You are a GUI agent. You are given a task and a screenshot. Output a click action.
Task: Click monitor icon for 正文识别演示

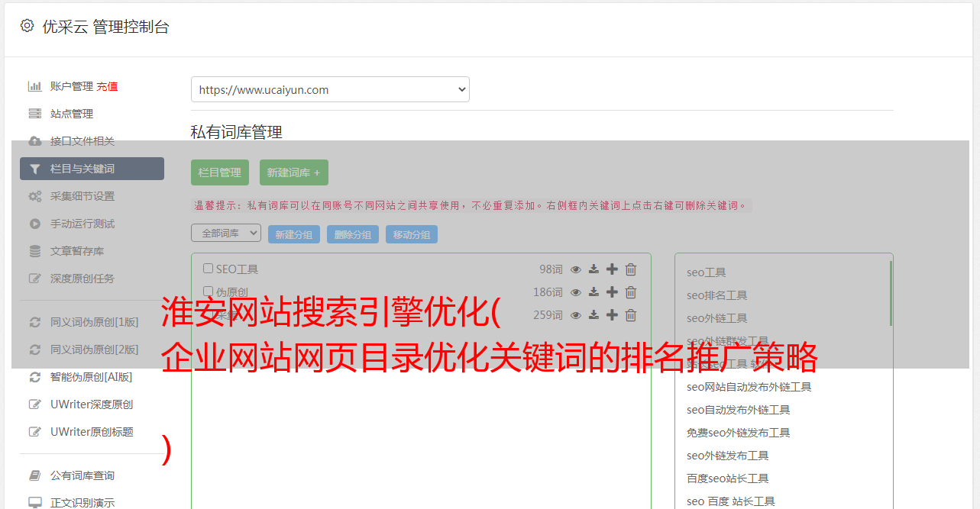(x=34, y=503)
